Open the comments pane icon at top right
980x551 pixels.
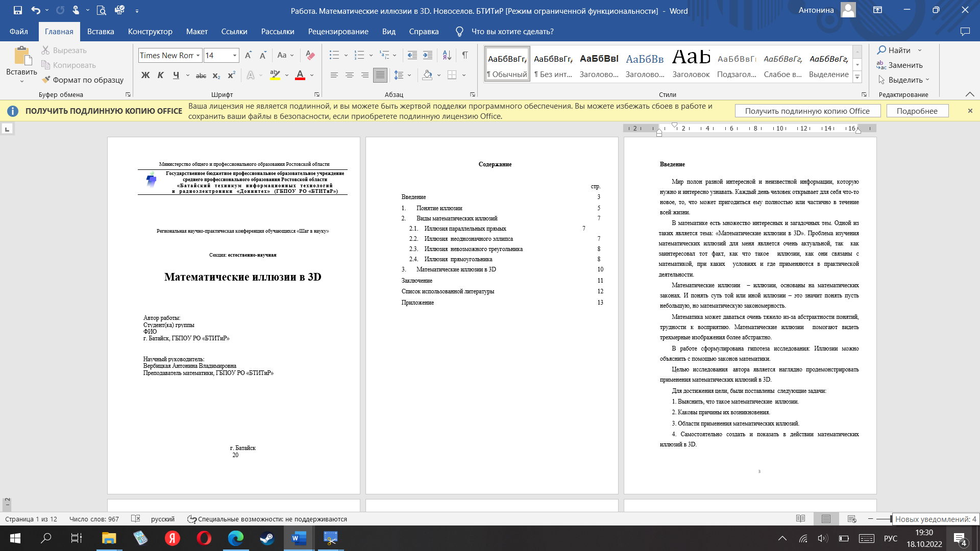[965, 32]
